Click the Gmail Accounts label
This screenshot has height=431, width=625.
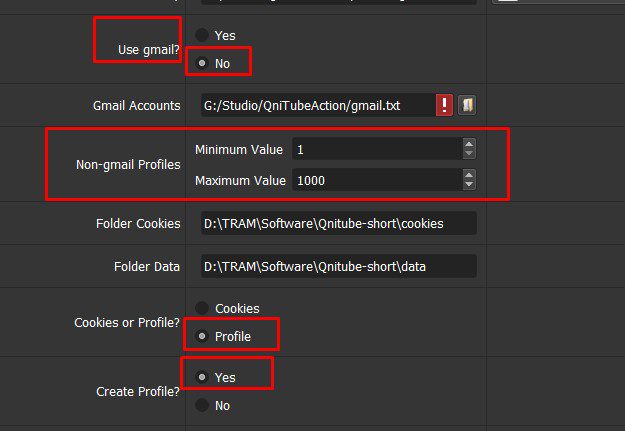[x=136, y=106]
